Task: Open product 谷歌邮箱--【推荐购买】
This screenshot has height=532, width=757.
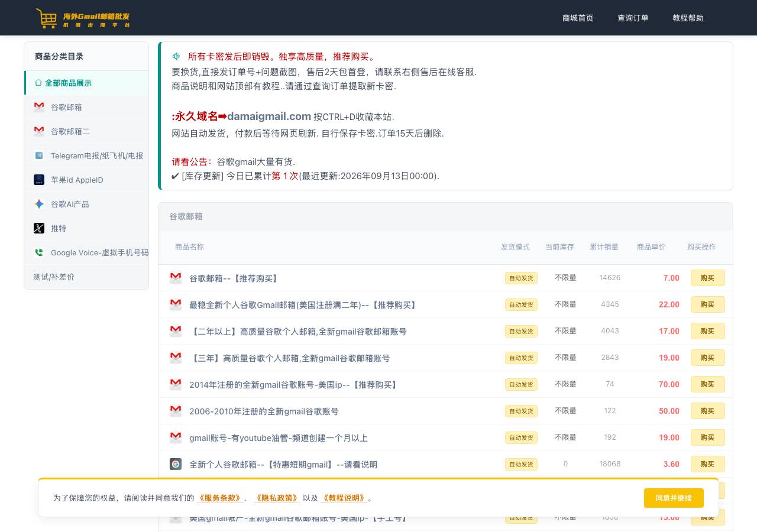Action: 234,278
